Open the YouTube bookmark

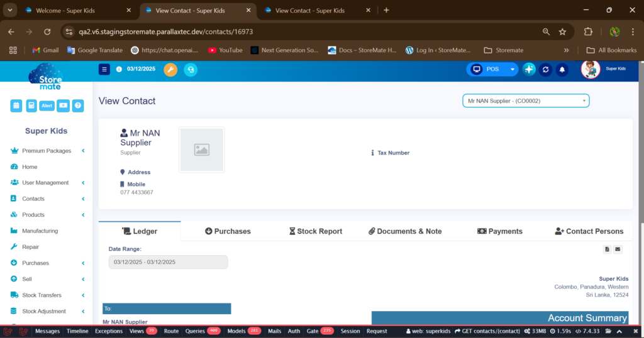[225, 50]
